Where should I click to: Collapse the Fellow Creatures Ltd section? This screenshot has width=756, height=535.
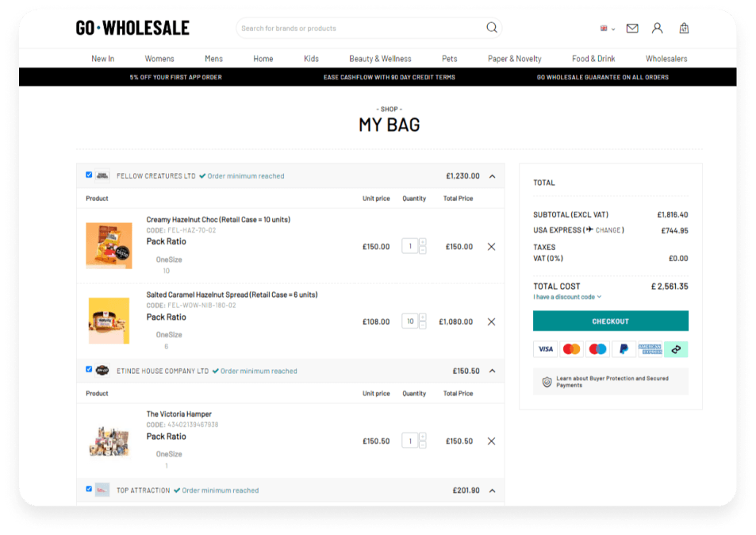(493, 176)
